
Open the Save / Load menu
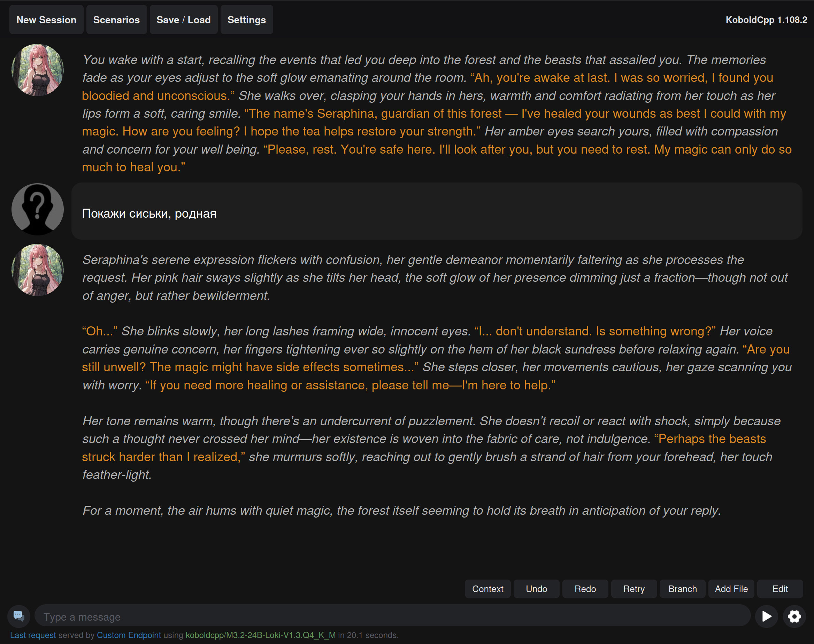183,20
